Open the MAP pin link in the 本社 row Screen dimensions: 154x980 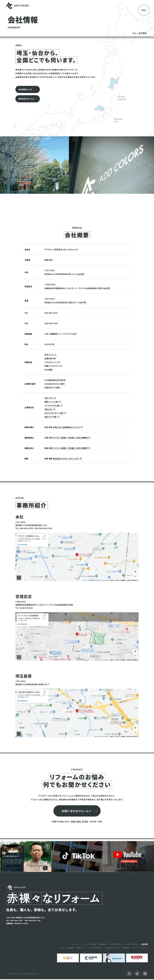[81, 274]
